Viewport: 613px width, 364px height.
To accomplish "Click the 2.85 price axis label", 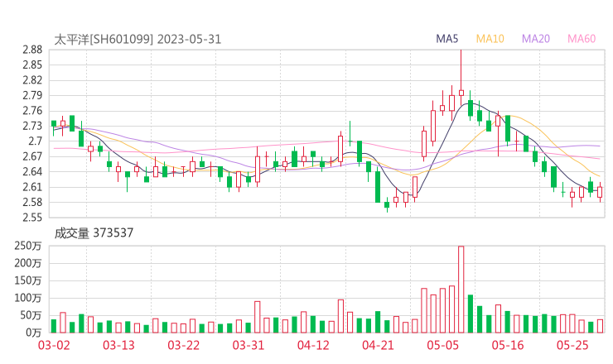I will click(x=32, y=65).
